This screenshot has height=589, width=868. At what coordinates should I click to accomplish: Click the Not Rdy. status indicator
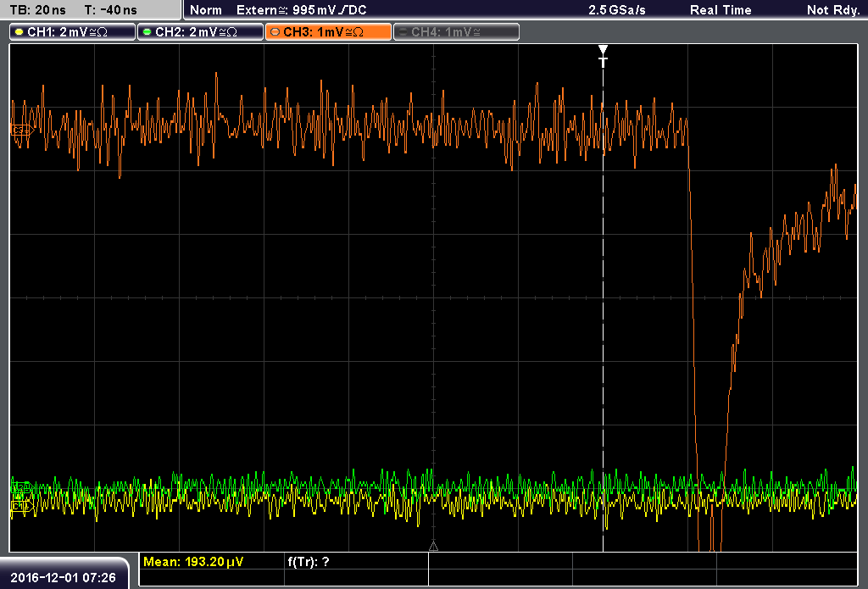(832, 10)
